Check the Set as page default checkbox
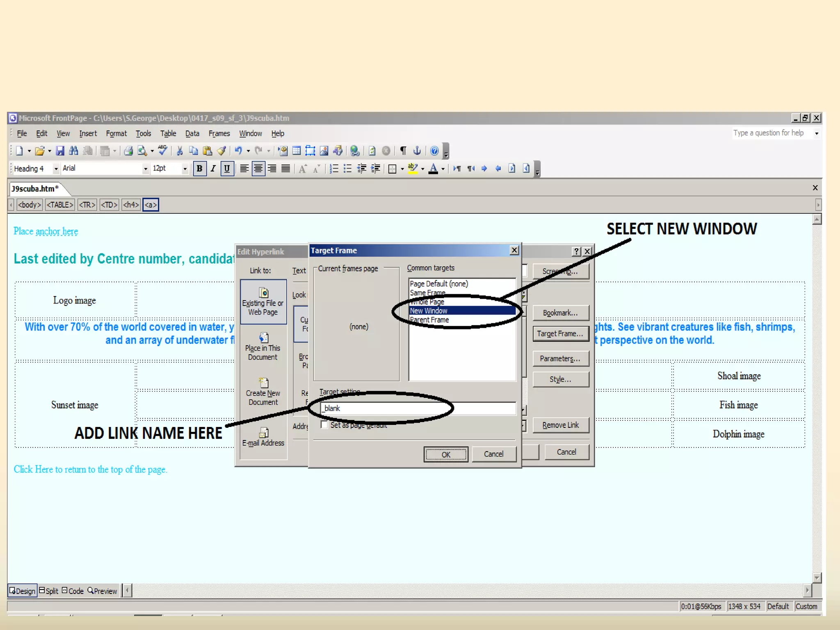The image size is (840, 630). click(x=324, y=425)
